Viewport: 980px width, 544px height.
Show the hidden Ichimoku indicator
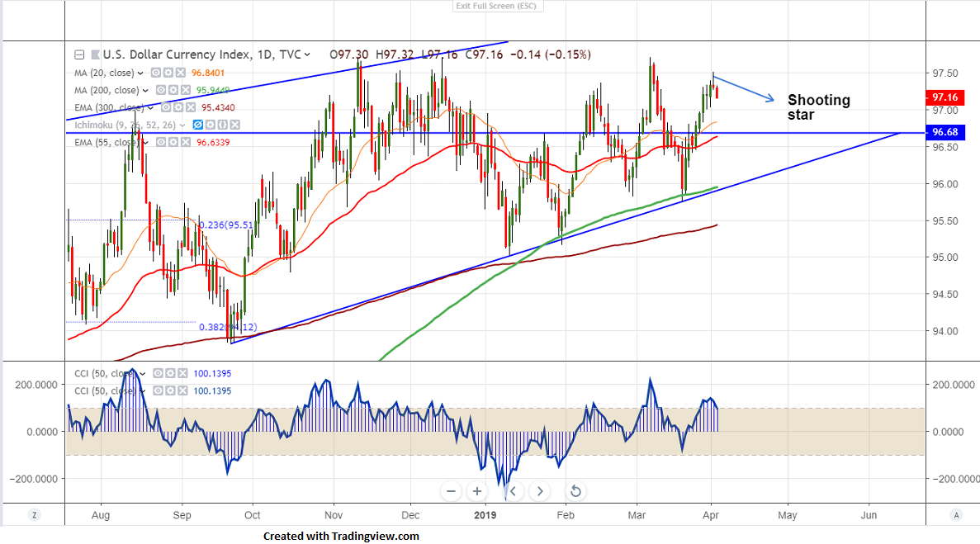tap(198, 125)
